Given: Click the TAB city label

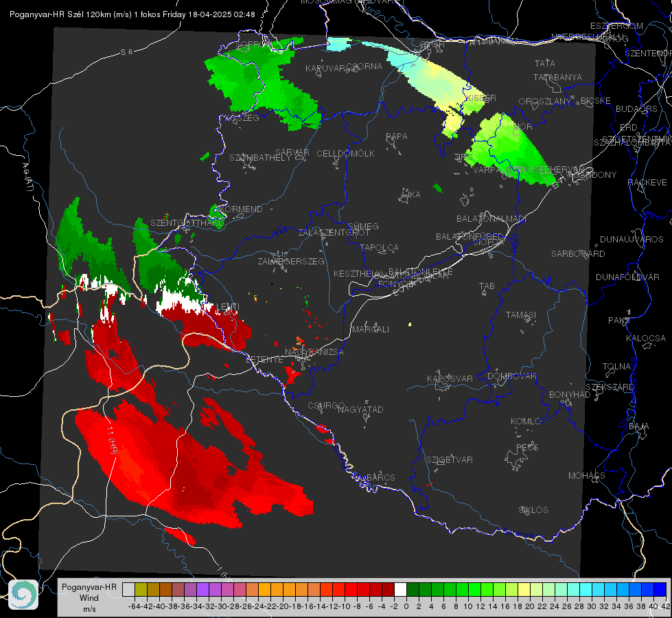Looking at the screenshot, I should tap(487, 286).
